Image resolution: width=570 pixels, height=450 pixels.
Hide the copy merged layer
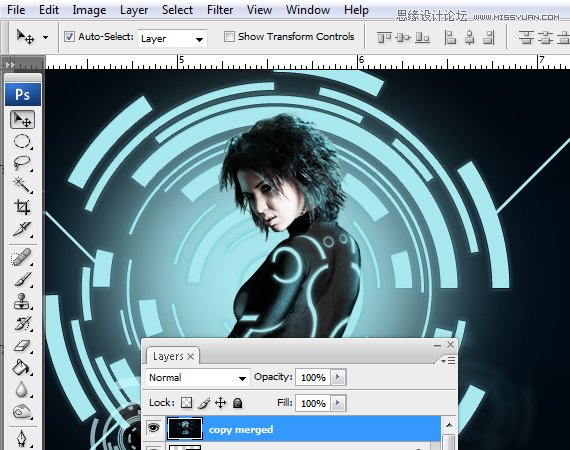(x=154, y=428)
